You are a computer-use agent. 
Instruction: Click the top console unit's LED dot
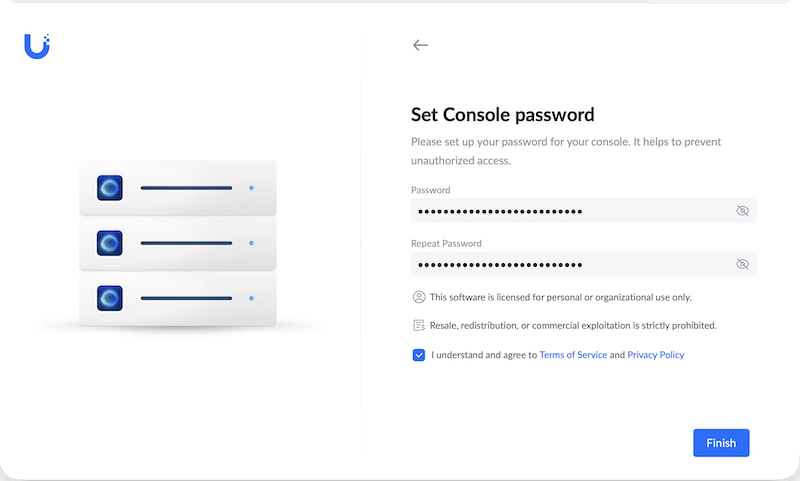pos(252,188)
